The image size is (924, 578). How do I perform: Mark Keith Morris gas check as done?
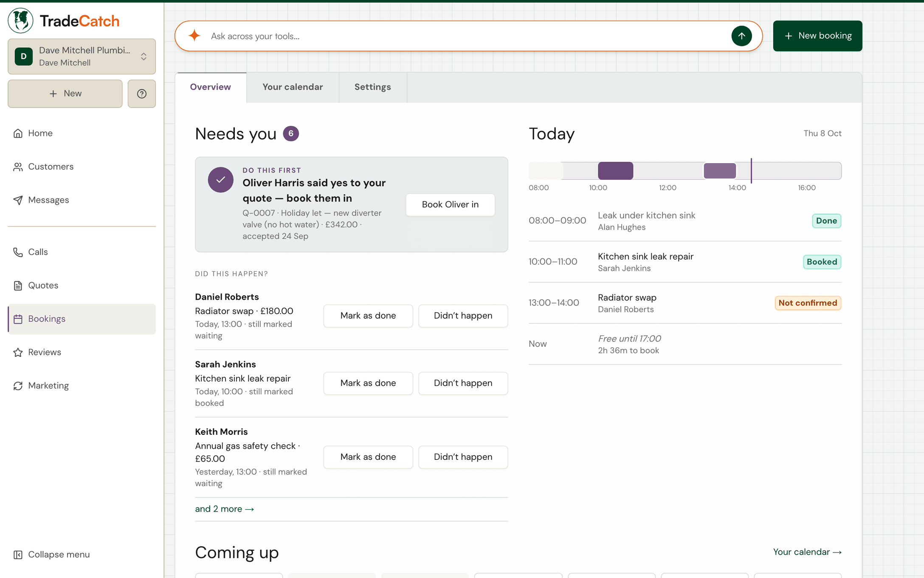pos(368,457)
